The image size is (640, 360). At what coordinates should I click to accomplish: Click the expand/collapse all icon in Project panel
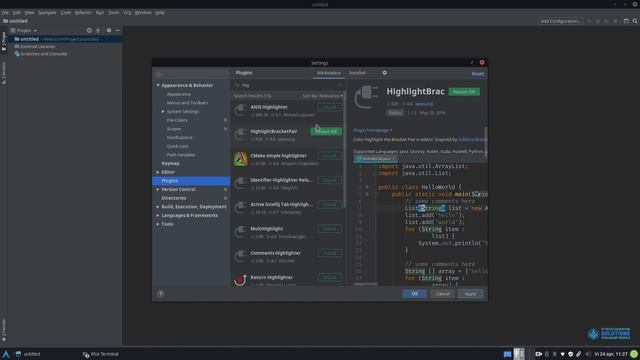click(98, 30)
